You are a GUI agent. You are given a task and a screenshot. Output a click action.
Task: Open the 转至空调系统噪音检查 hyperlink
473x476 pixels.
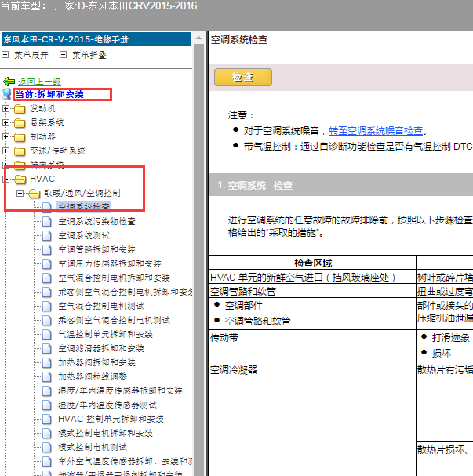[x=376, y=131]
